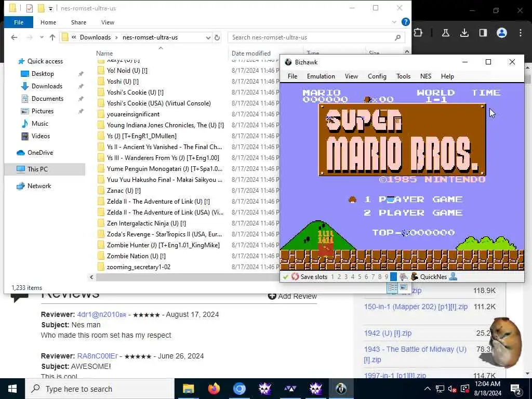Click Search nes-romset-ultra-us field
The height and width of the screenshot is (399, 532).
316,37
